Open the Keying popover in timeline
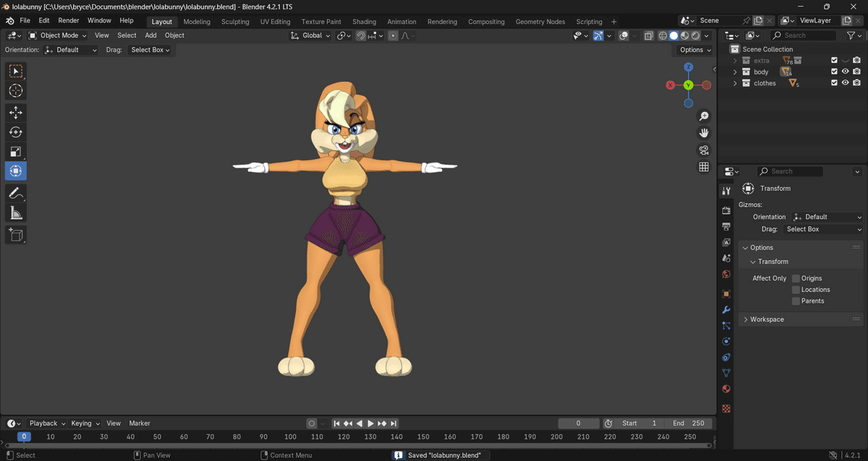Screen dimensions: 868x461 coord(84,423)
